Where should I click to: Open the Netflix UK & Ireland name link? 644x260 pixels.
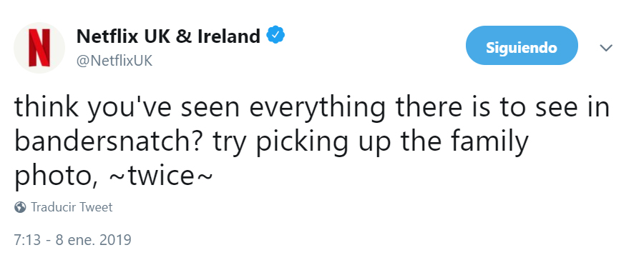pyautogui.click(x=168, y=36)
